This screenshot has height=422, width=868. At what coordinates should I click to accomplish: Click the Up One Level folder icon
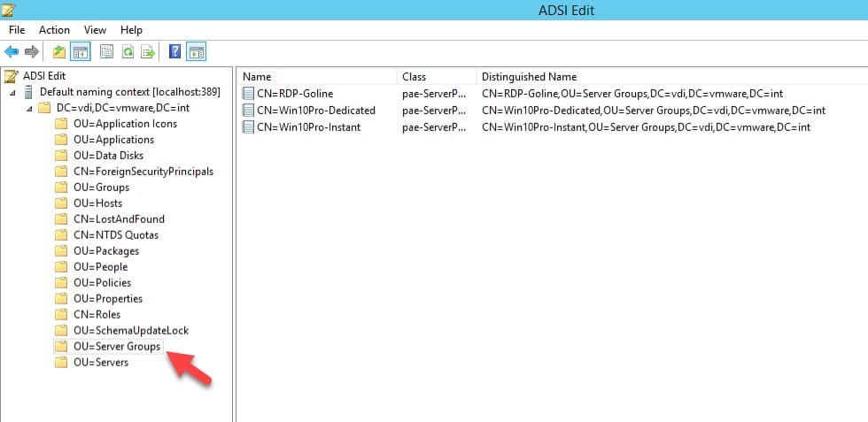[59, 52]
